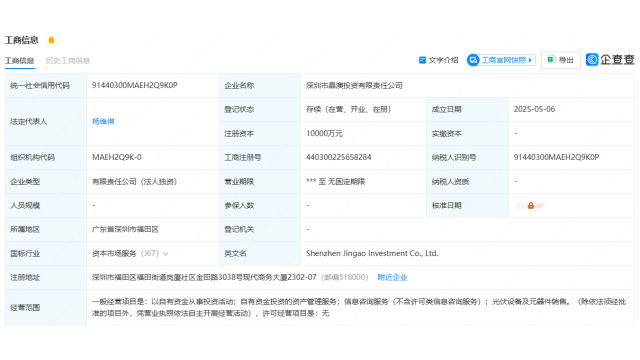
Task: Open the 历史工商信息 tab
Action: (68, 61)
